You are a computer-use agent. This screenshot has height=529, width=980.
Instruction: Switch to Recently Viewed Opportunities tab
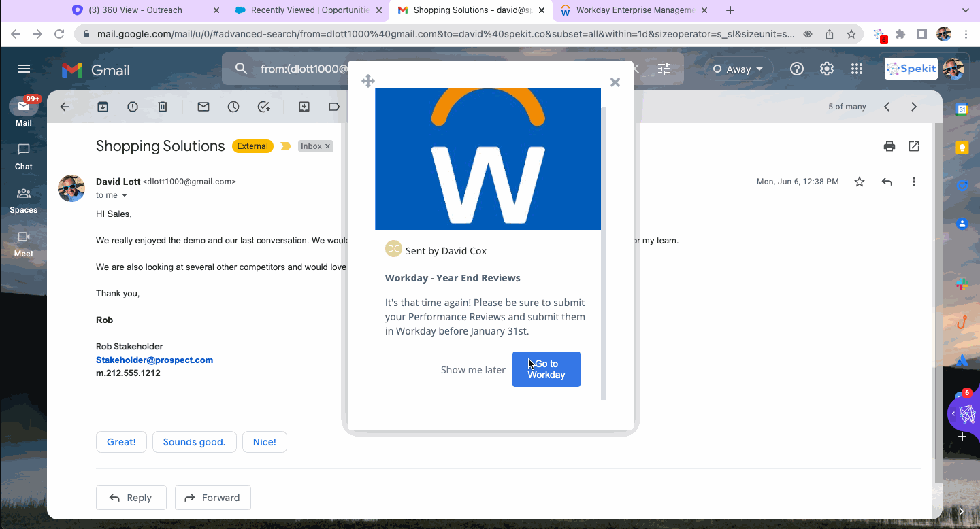(x=308, y=10)
